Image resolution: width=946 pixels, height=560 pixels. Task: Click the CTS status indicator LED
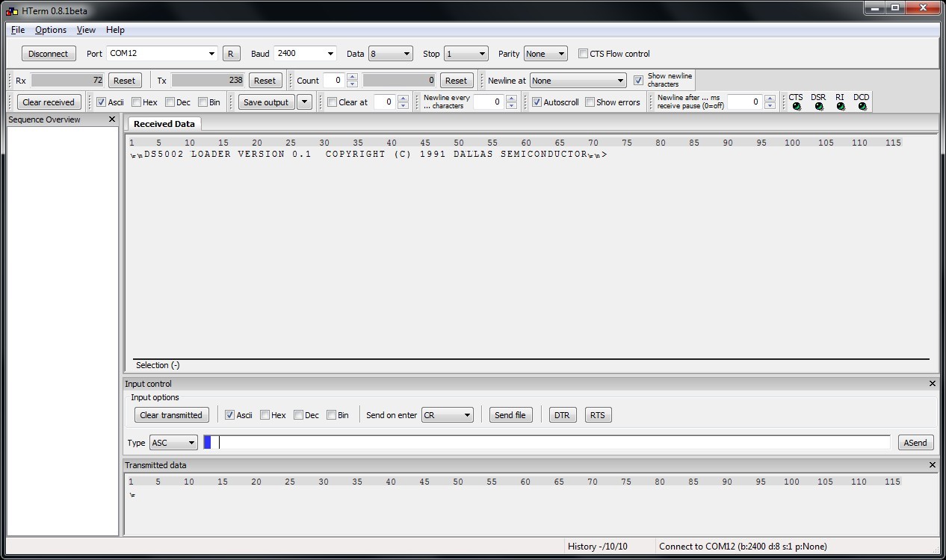tap(797, 107)
